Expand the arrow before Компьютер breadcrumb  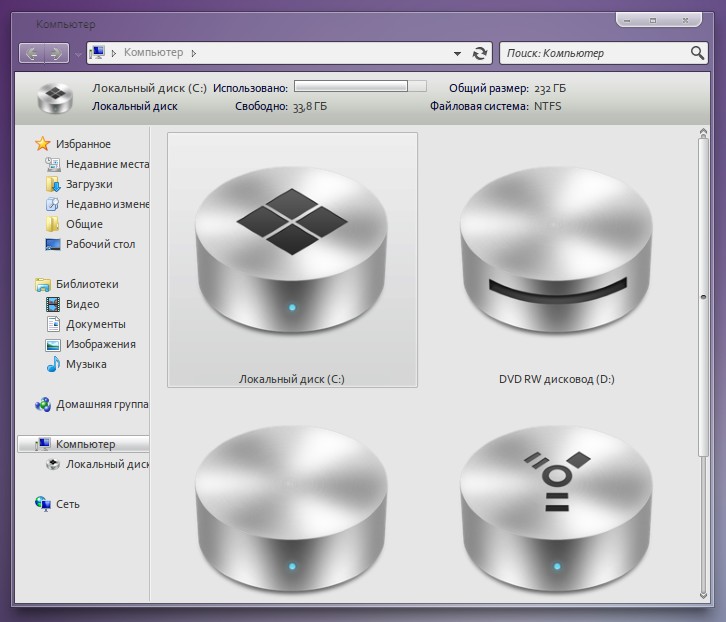pos(113,53)
